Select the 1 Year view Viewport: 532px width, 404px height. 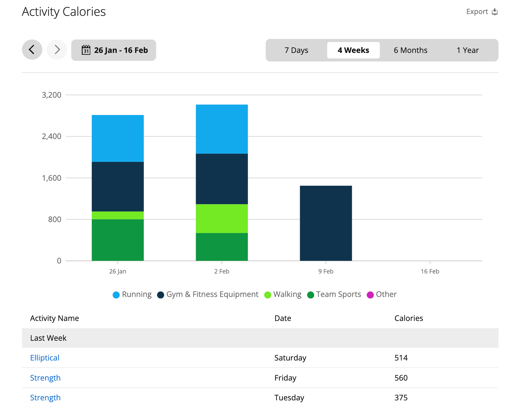467,50
